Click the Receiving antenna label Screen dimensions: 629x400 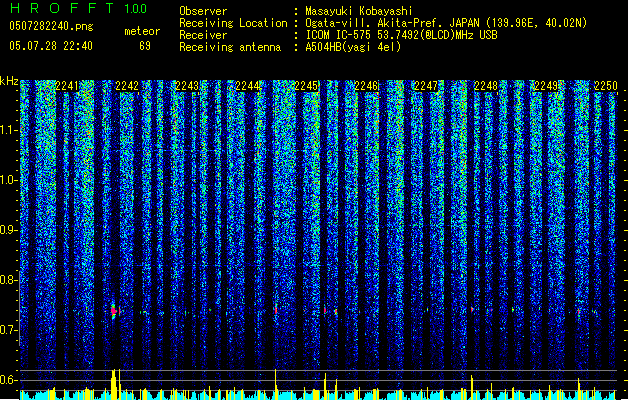(230, 47)
